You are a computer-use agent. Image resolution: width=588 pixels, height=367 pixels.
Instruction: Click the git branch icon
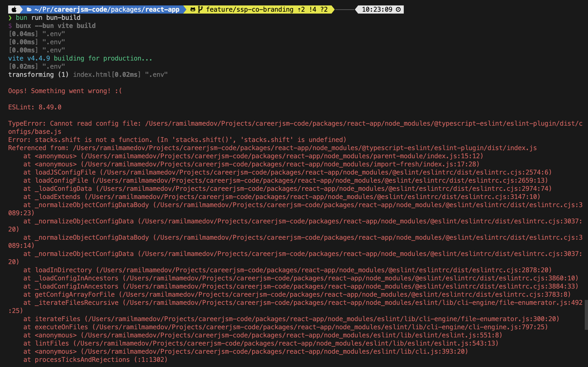(200, 10)
